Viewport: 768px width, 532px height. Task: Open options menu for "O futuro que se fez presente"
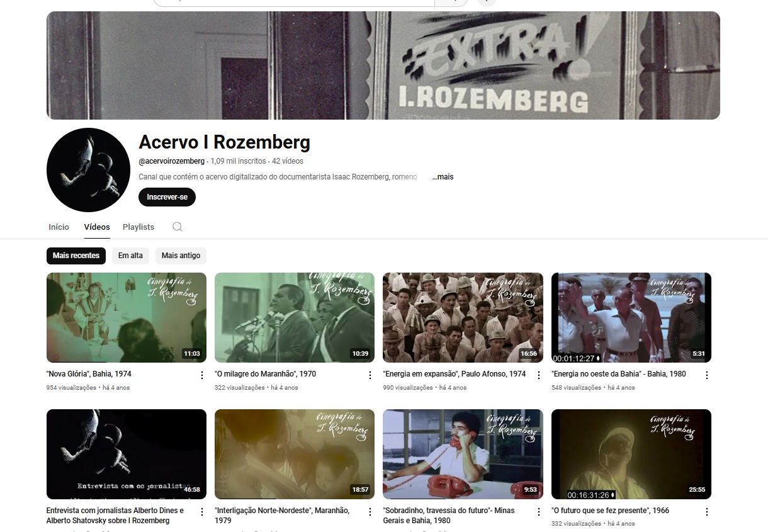click(x=707, y=512)
